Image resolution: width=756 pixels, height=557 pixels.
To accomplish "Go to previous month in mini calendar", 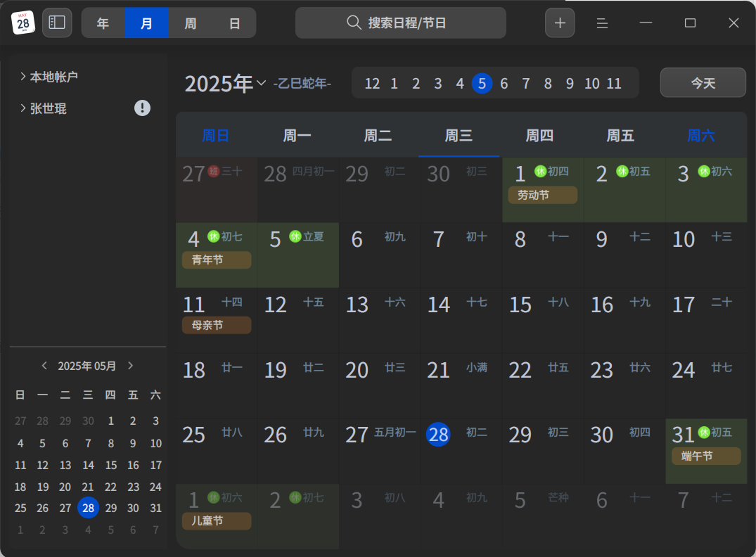I will click(44, 366).
